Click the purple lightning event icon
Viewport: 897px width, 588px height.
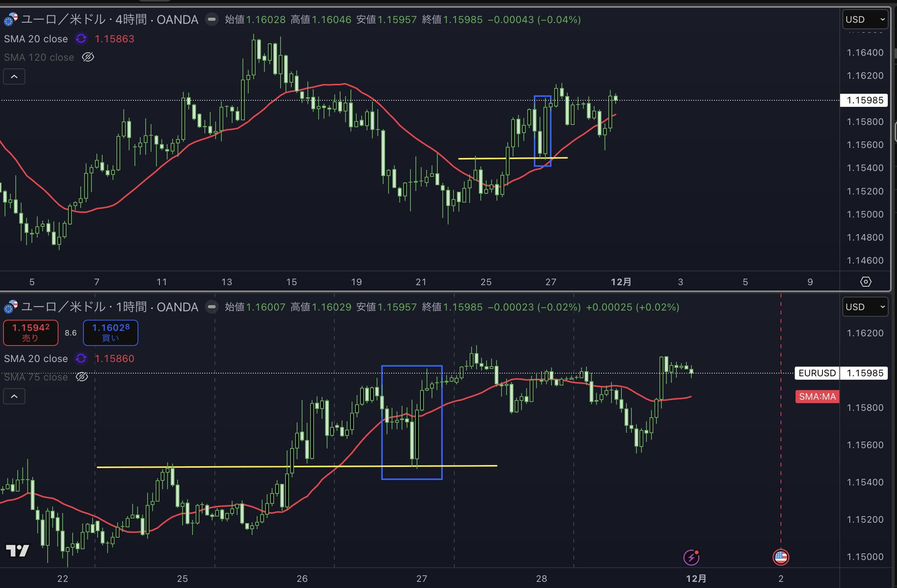[x=691, y=557]
